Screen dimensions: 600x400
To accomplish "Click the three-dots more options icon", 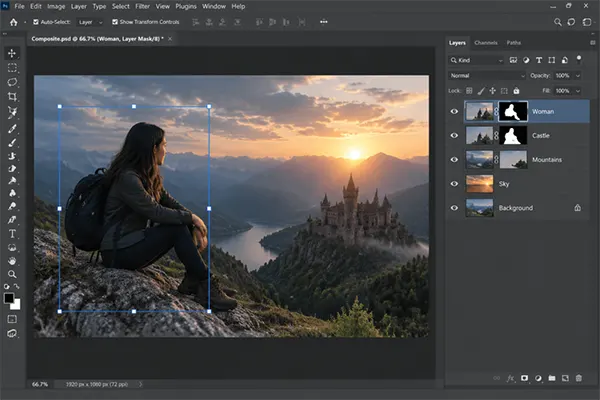I will [324, 22].
